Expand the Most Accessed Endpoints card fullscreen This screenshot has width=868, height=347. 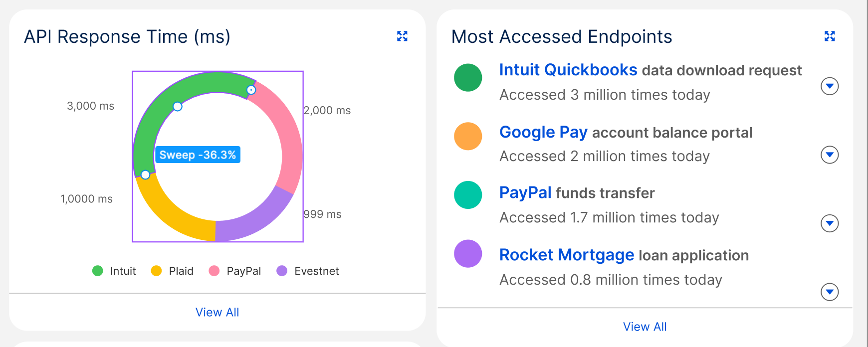click(830, 36)
